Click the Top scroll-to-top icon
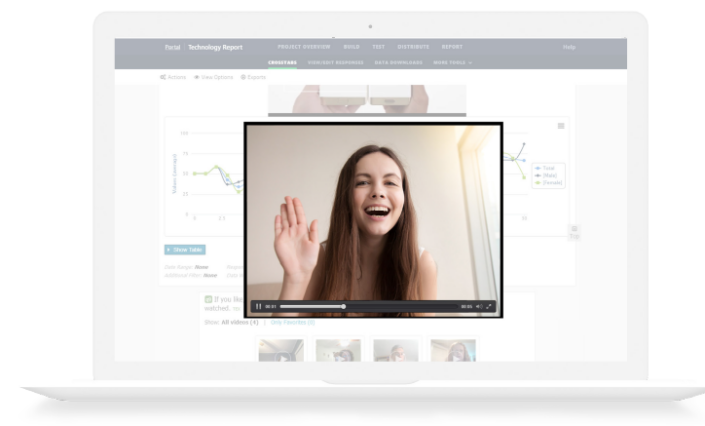Image resolution: width=705 pixels, height=426 pixels. pyautogui.click(x=573, y=231)
